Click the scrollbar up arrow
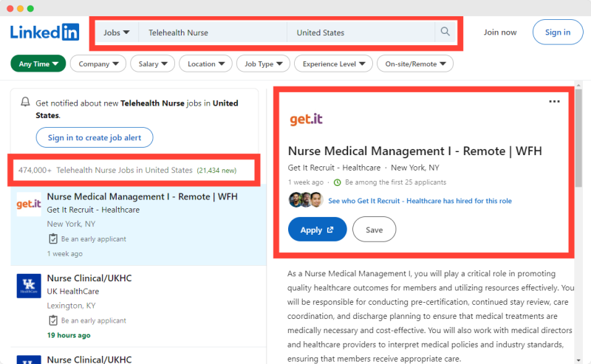This screenshot has width=591, height=364. [578, 85]
